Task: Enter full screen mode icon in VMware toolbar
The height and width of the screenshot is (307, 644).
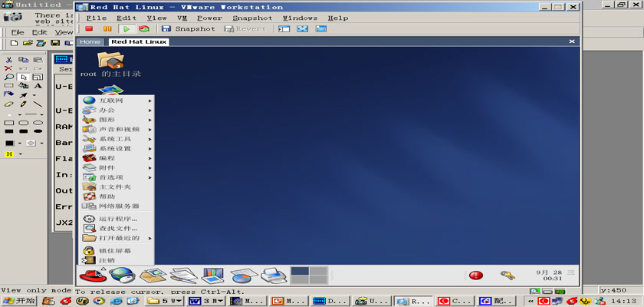Action: [x=302, y=28]
